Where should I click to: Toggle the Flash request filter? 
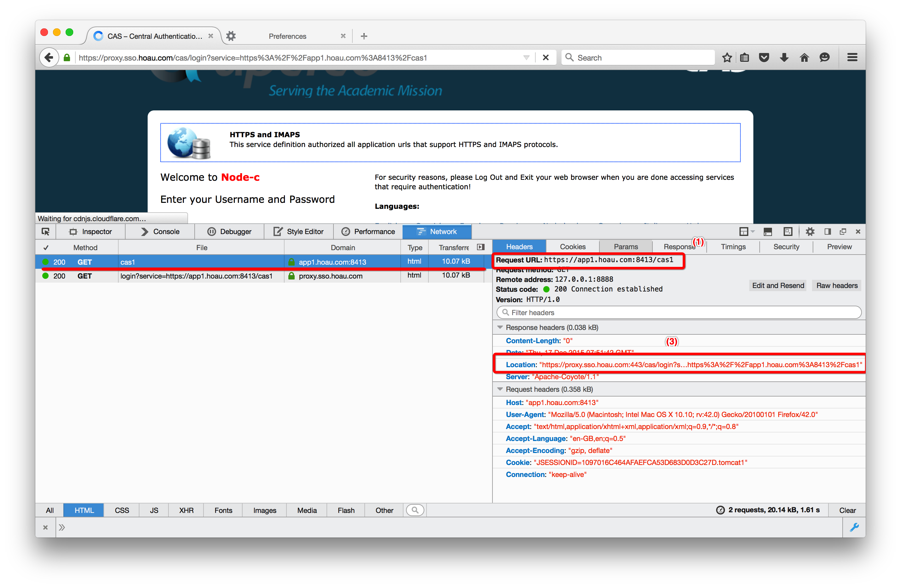[x=346, y=510]
